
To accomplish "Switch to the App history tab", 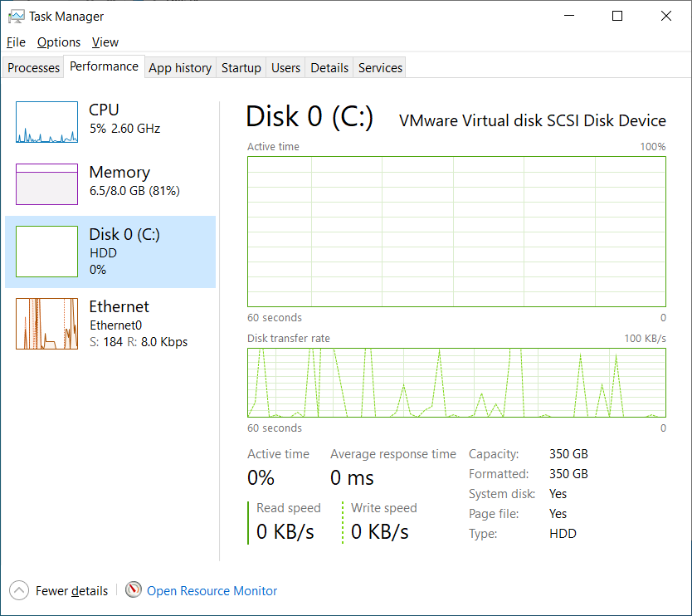I will (x=180, y=68).
